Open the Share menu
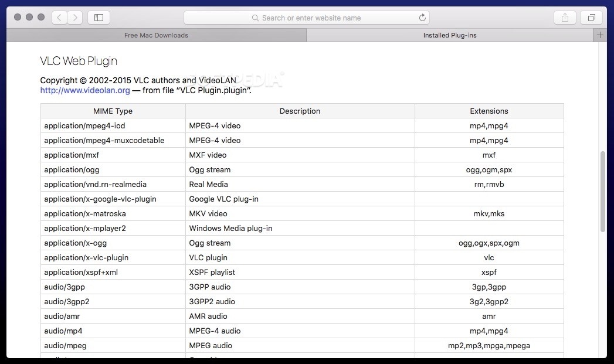This screenshot has height=364, width=614. pos(564,17)
